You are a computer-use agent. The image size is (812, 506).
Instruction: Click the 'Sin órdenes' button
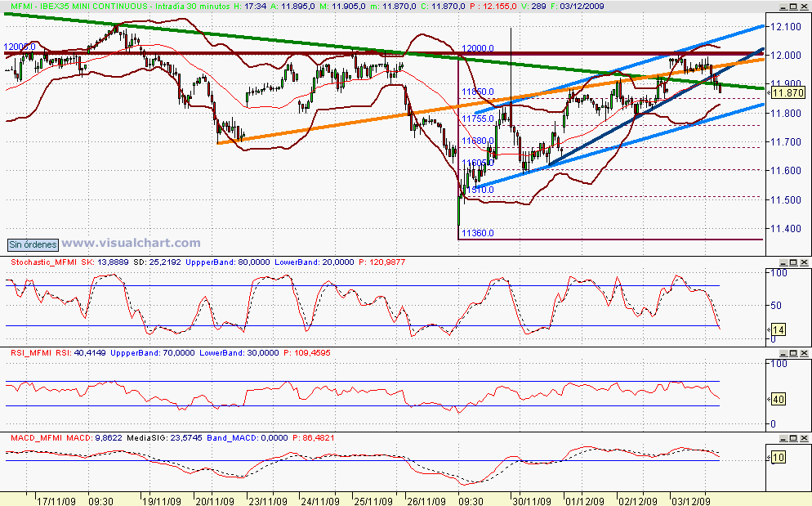pos(33,244)
